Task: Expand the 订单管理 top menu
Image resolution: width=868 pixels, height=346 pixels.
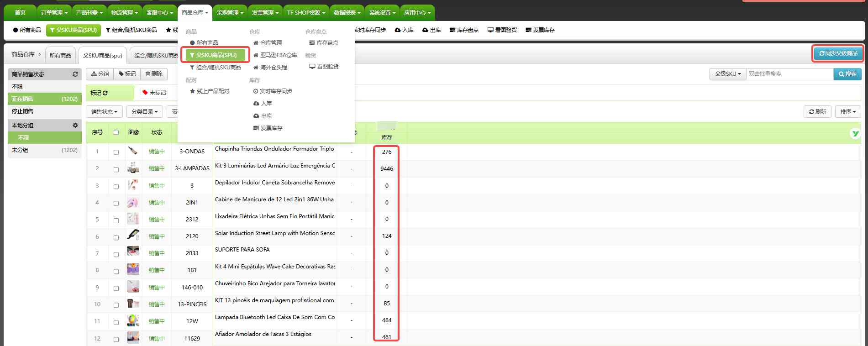Action: pos(54,12)
